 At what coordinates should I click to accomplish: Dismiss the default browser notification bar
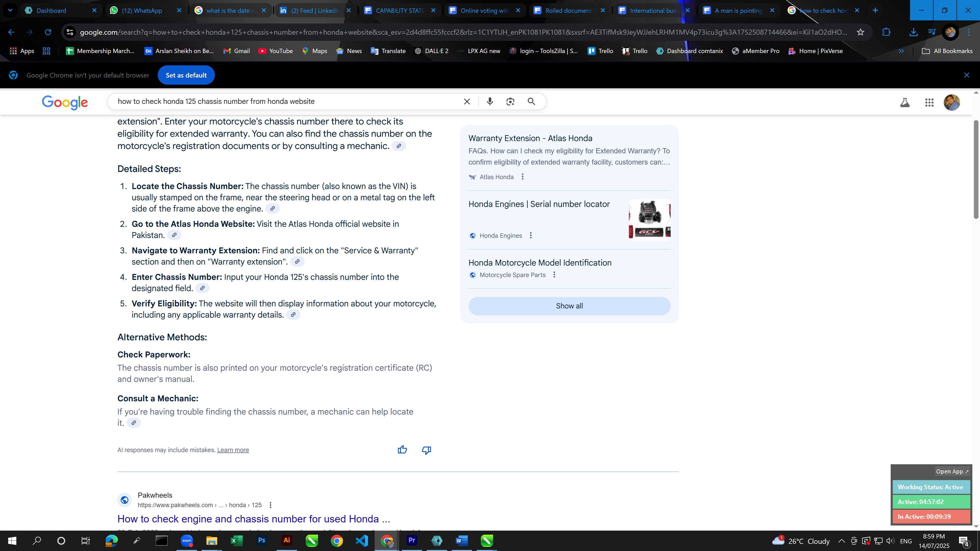point(966,75)
